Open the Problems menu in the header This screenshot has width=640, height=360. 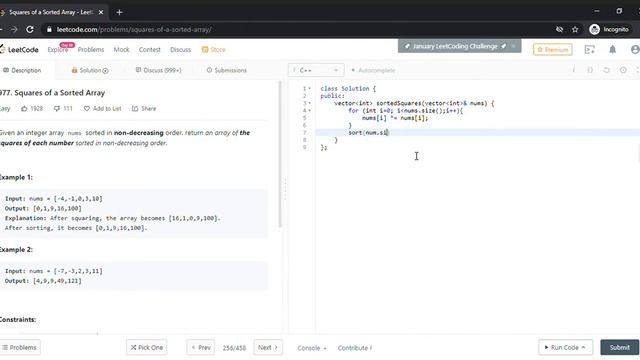coord(91,49)
